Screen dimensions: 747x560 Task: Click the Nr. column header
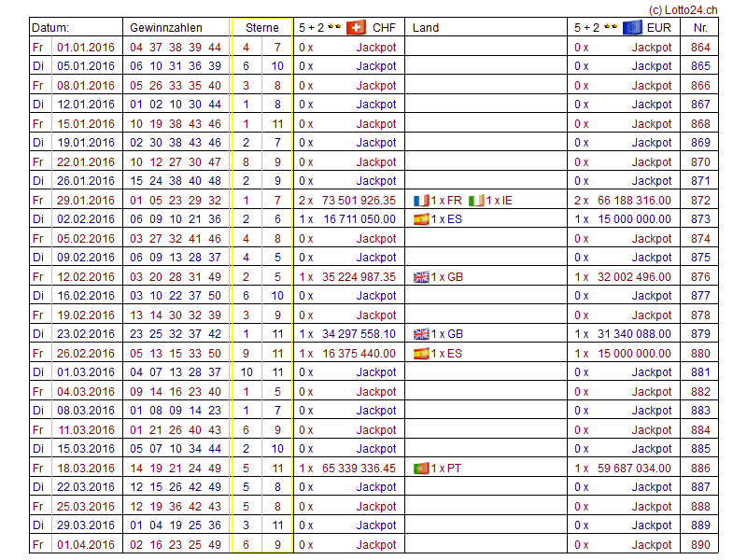tap(700, 28)
